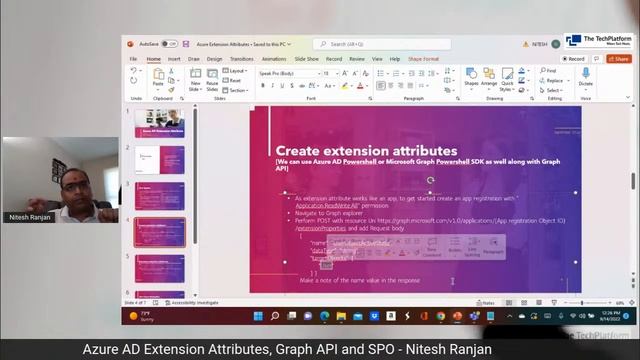Click Accessibility: Investigate in status bar
Screen dimensions: 640x360
[x=192, y=303]
